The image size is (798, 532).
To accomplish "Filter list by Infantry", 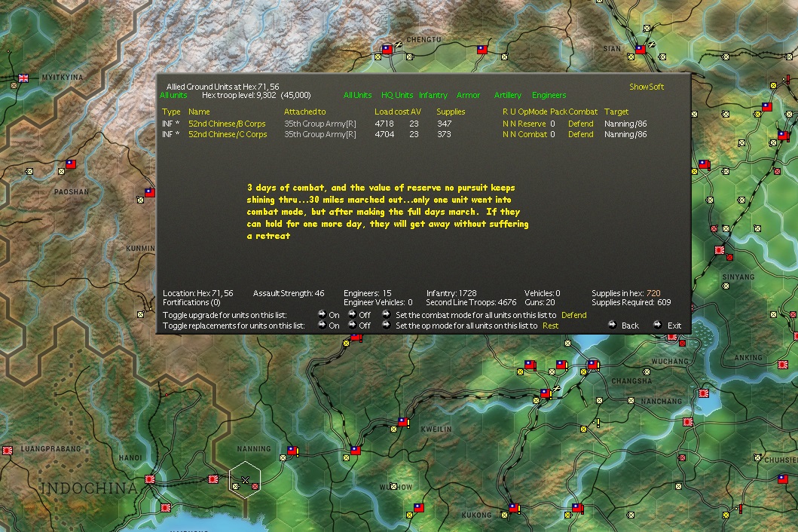I will tap(433, 95).
